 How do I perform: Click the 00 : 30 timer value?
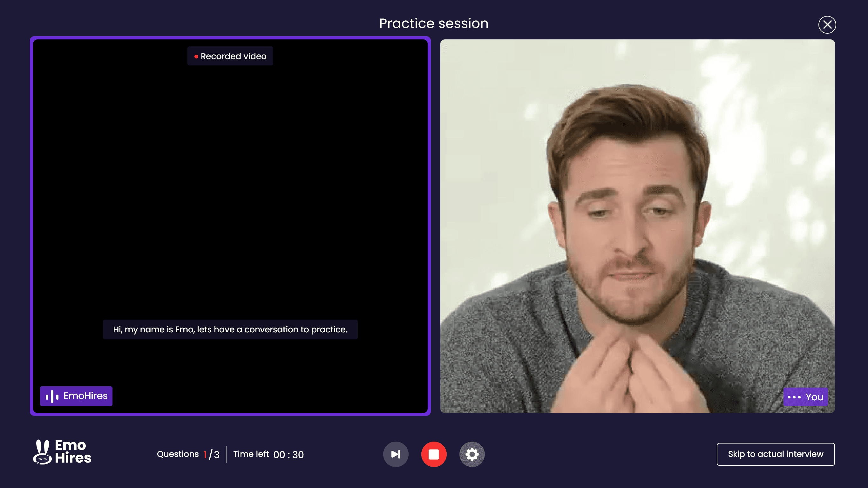pos(288,455)
